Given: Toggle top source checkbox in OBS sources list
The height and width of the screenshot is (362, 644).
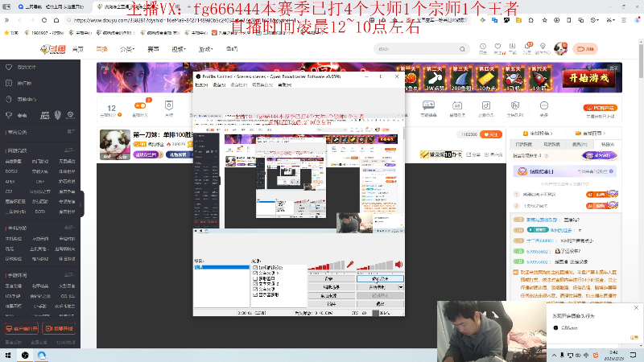Looking at the screenshot, I should [255, 268].
